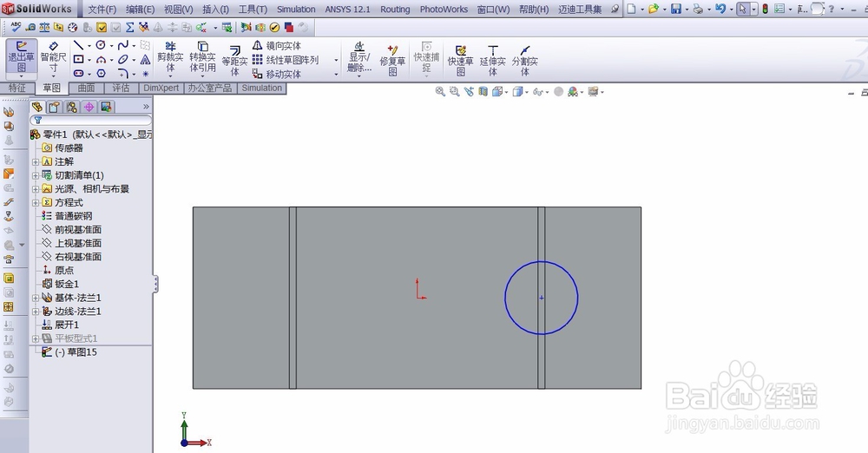
Task: Open the ConfigurationManager panel tab
Action: [x=71, y=107]
